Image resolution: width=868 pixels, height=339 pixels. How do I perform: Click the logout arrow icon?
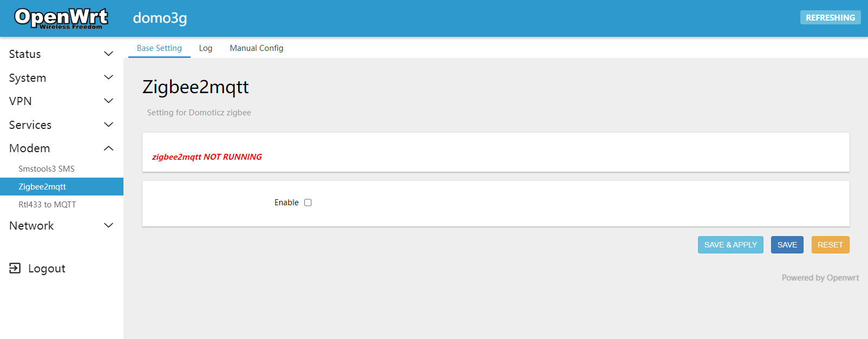[15, 268]
